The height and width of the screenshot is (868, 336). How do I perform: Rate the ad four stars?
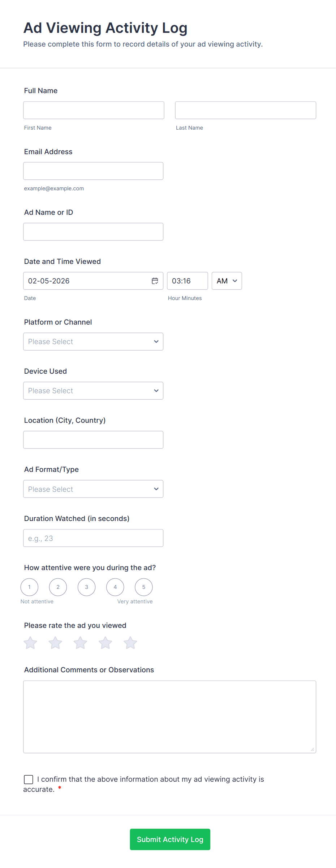click(105, 643)
